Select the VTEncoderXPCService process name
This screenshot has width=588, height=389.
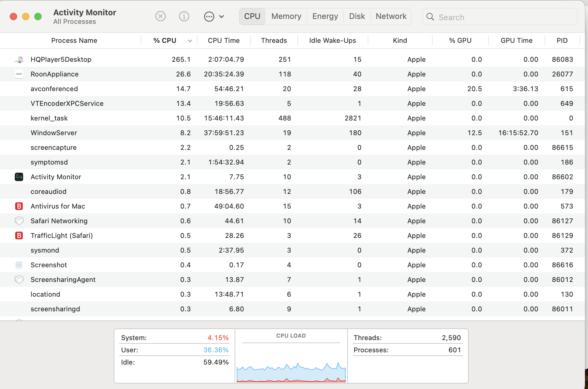(x=67, y=103)
